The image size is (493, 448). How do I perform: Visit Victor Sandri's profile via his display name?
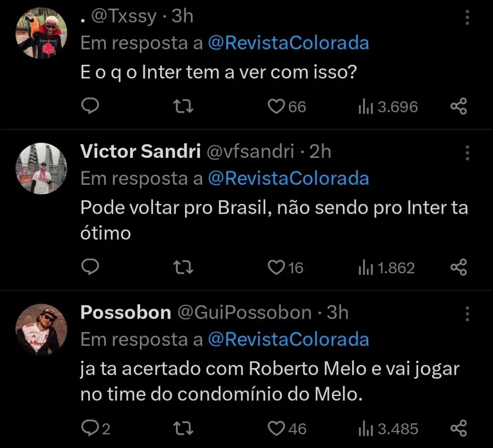pyautogui.click(x=140, y=151)
